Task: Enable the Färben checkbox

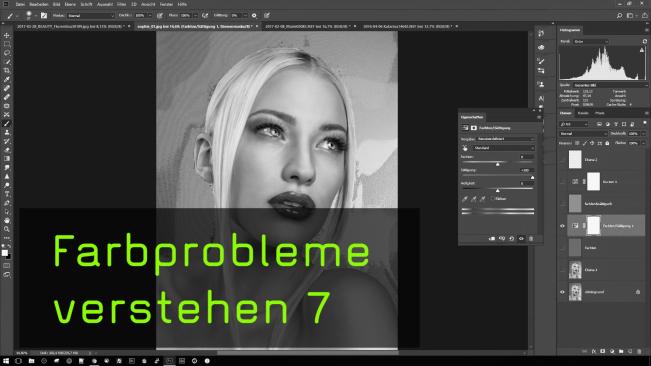Action: point(492,199)
